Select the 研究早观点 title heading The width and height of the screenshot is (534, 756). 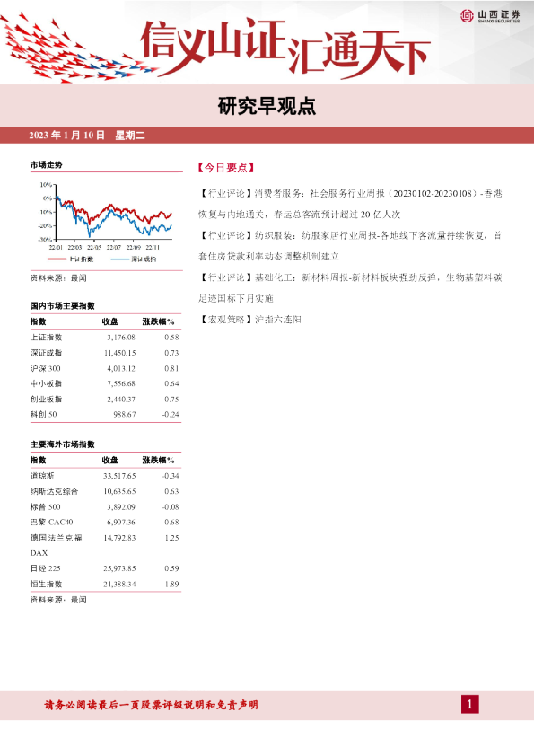(267, 106)
